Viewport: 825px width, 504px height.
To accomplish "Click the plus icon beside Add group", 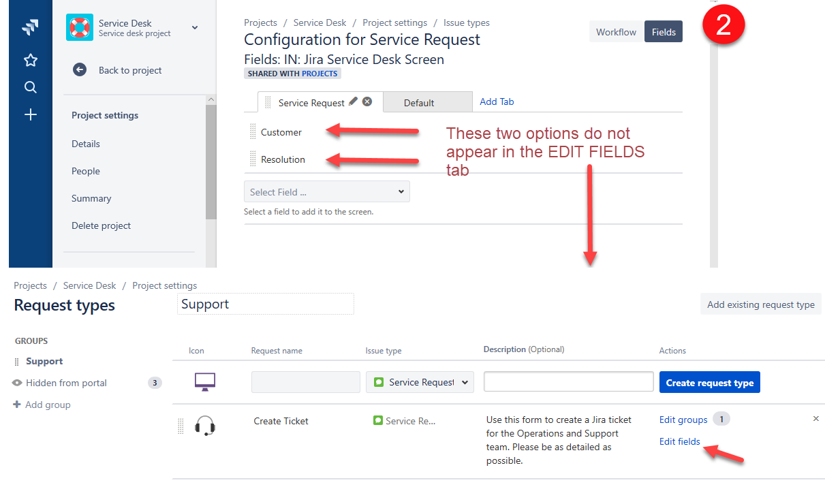I will click(17, 405).
